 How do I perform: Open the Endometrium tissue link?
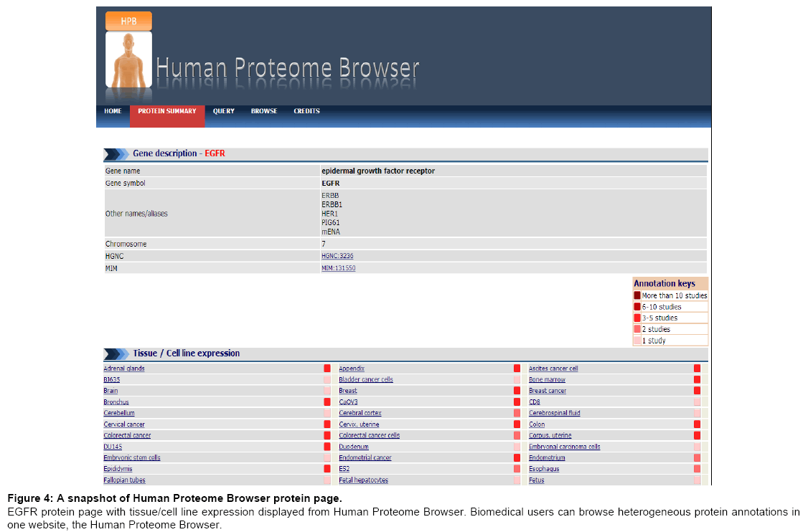click(x=548, y=458)
